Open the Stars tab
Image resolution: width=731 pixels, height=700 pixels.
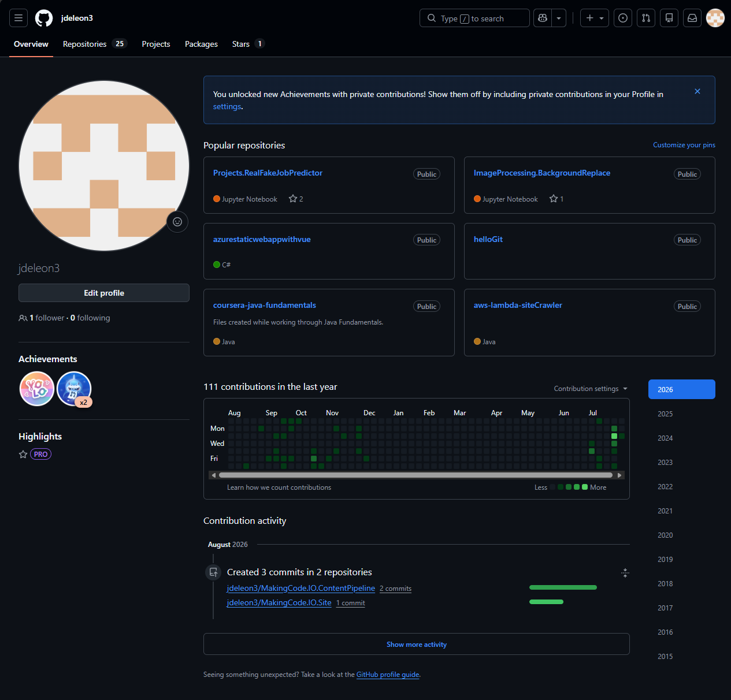[248, 44]
